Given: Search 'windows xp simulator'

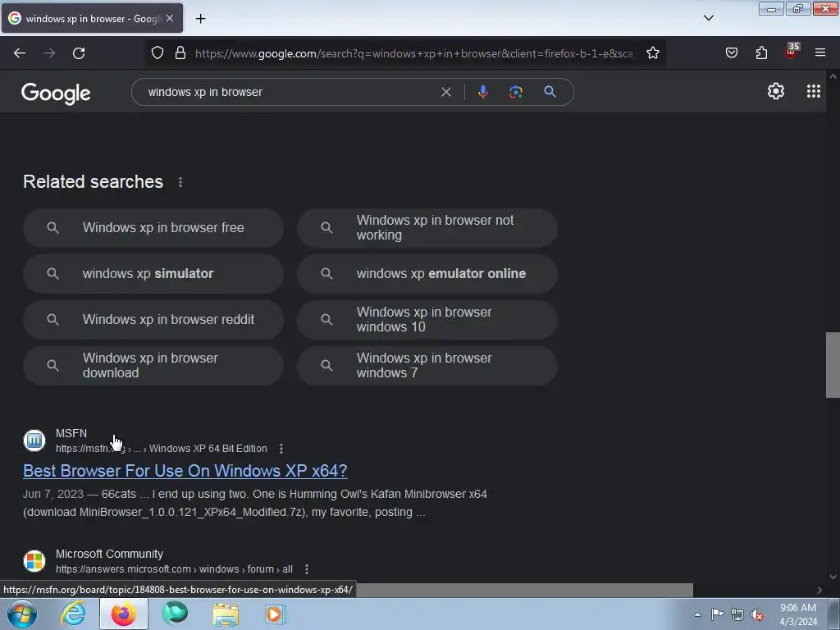Looking at the screenshot, I should (x=153, y=274).
